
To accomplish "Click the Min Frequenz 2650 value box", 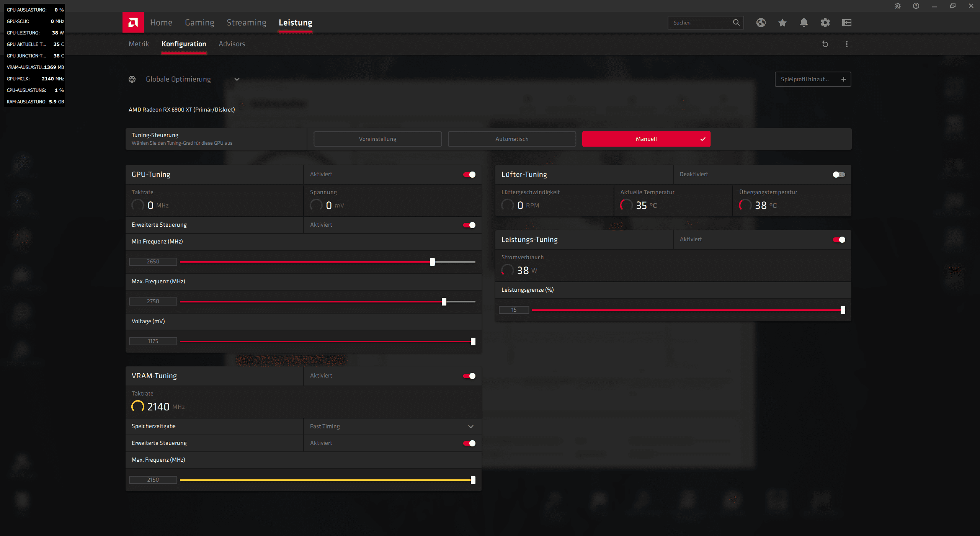I will point(153,261).
